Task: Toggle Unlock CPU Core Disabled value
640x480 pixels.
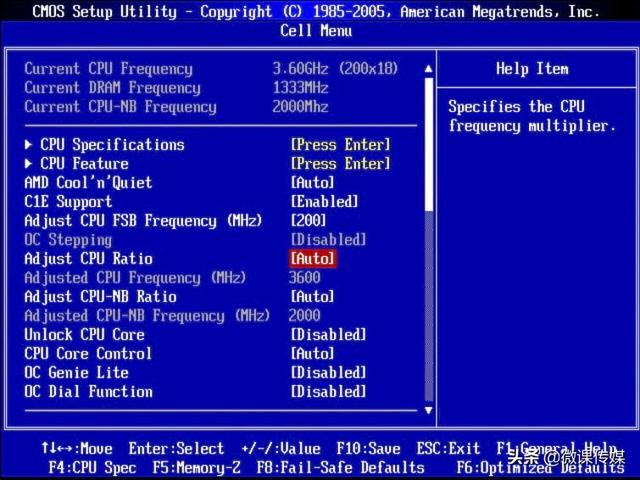Action: 328,335
